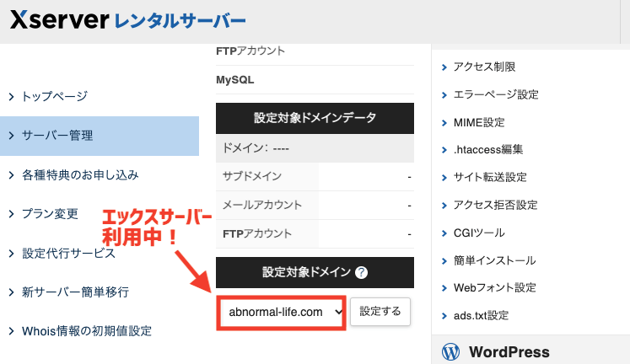Open 簡単インストール link
The width and height of the screenshot is (630, 364).
coord(494,260)
